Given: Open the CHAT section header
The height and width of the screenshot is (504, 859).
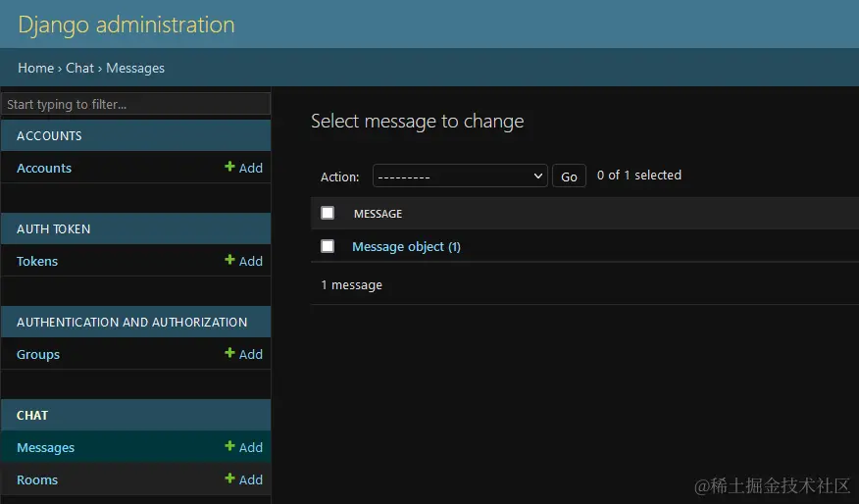Looking at the screenshot, I should [x=32, y=415].
